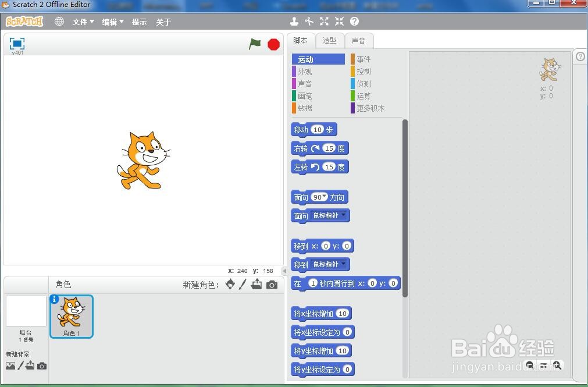Click the Scratch logo
588x387 pixels.
[x=24, y=22]
